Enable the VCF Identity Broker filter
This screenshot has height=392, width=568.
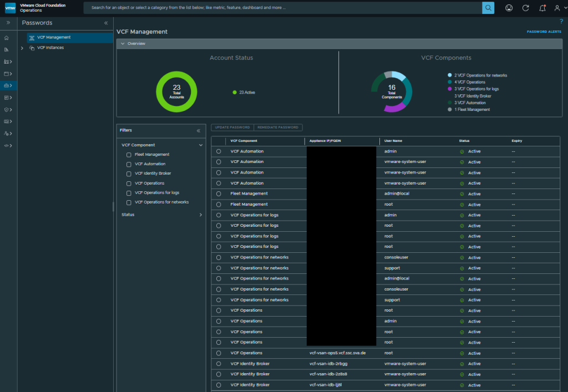(x=129, y=174)
